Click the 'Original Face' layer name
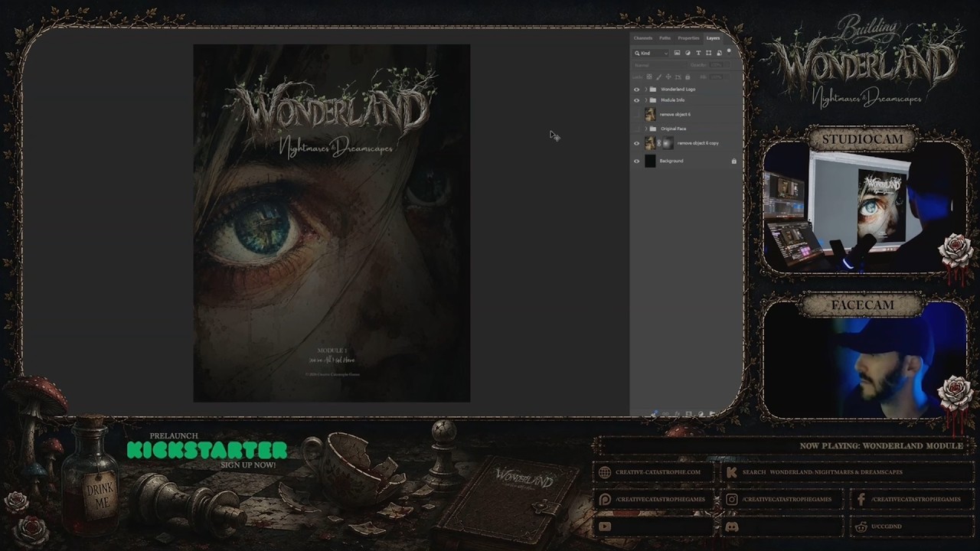This screenshot has width=980, height=551. (x=673, y=129)
